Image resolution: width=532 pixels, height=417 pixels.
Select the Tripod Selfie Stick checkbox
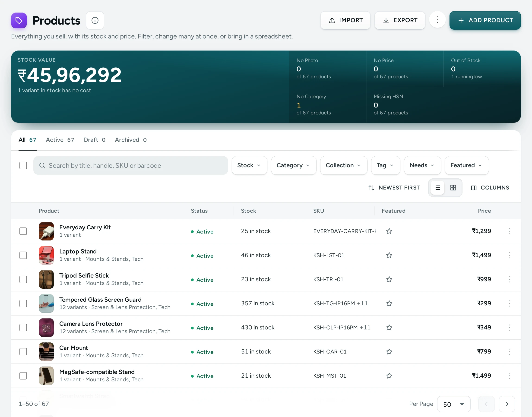tap(23, 279)
